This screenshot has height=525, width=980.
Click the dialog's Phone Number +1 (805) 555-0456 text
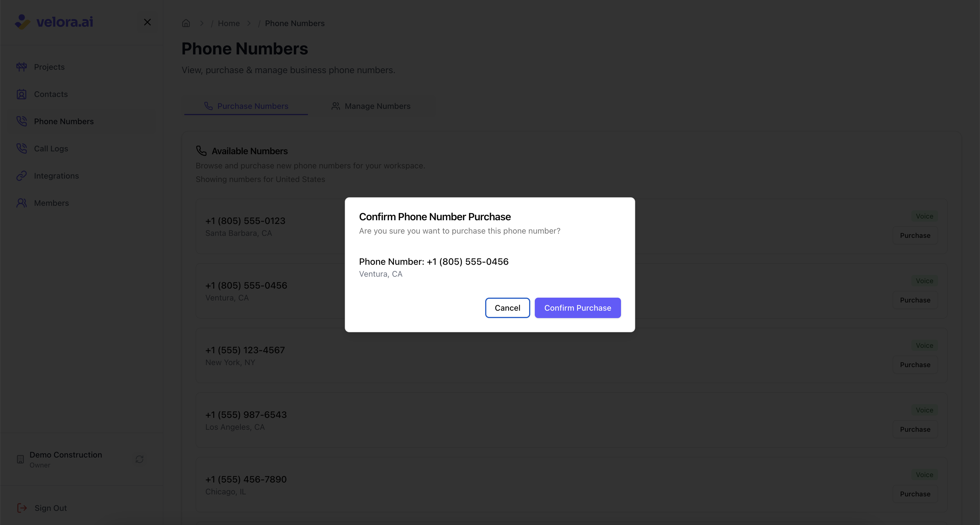click(434, 262)
